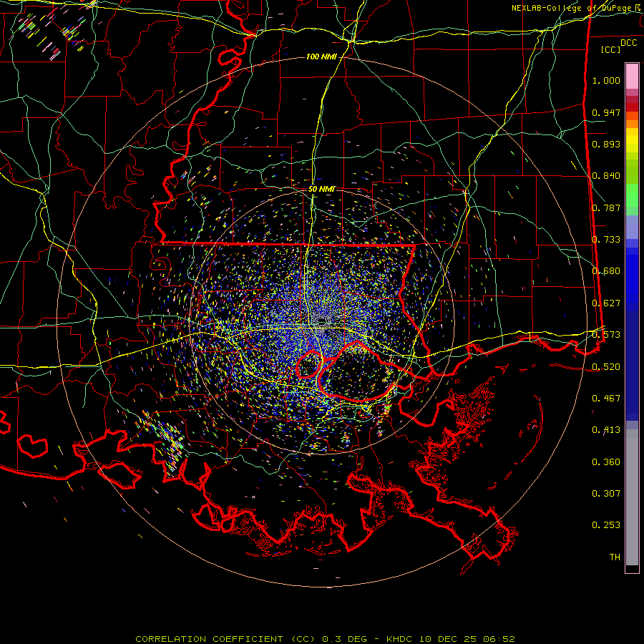
Task: Pick the light green band of color bar
Action: click(x=632, y=195)
